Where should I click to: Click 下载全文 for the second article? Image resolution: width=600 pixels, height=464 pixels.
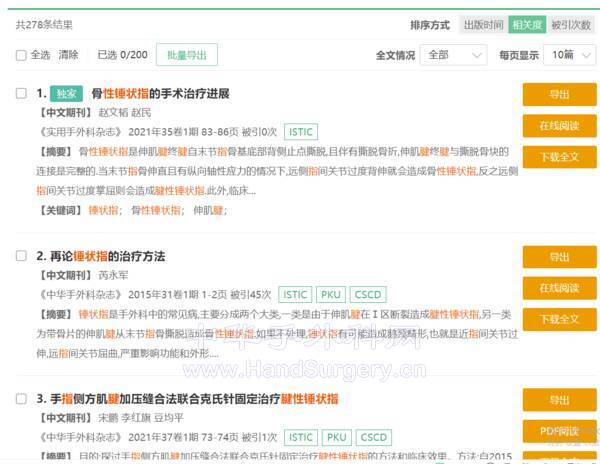[559, 319]
